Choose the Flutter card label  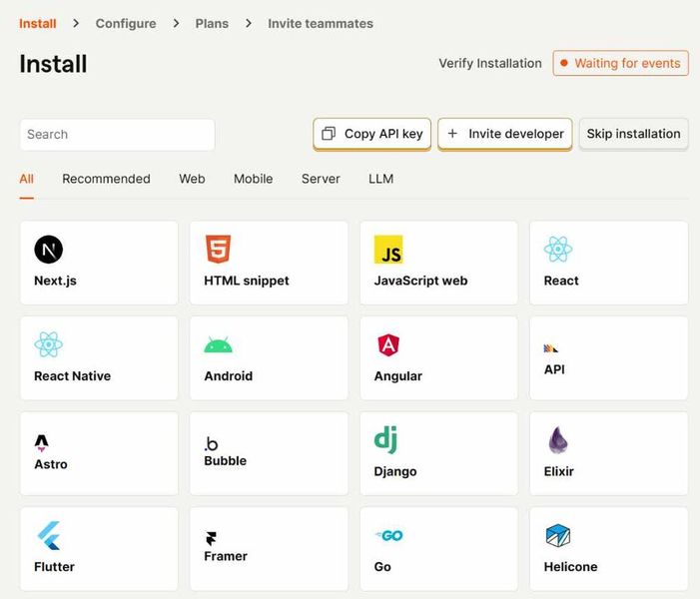pyautogui.click(x=54, y=567)
